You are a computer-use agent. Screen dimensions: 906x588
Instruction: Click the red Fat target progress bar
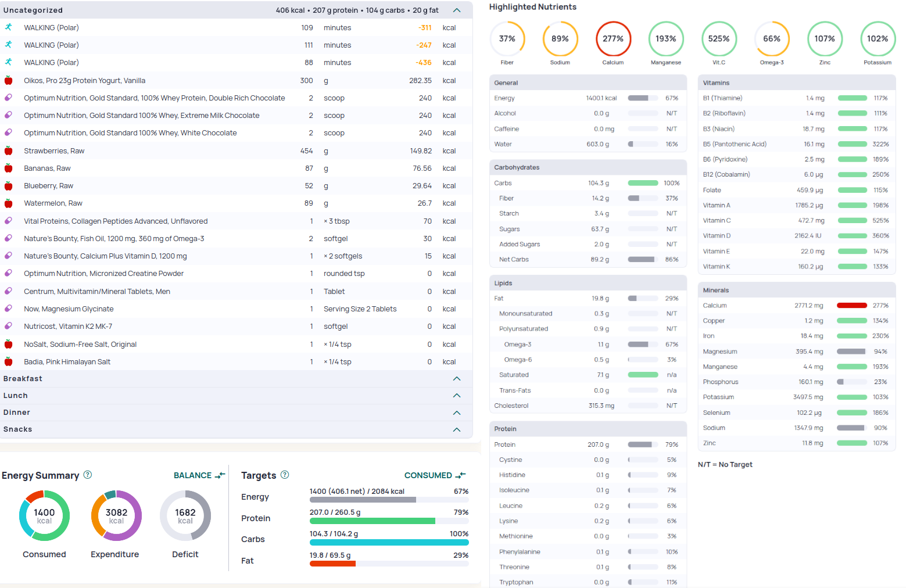[x=389, y=564]
